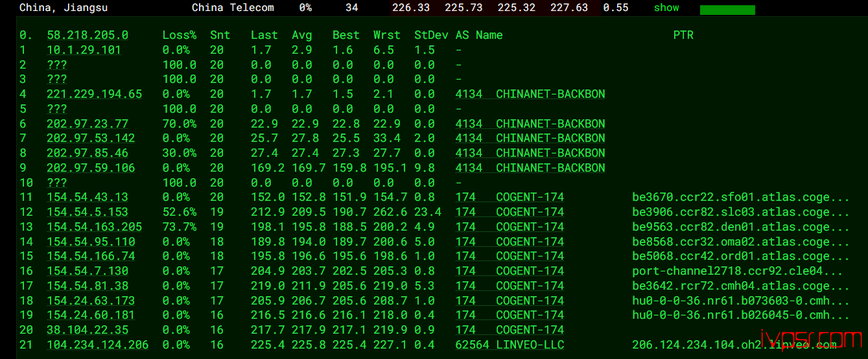Click the ??? address of hop 10
868x359 pixels.
pos(57,183)
